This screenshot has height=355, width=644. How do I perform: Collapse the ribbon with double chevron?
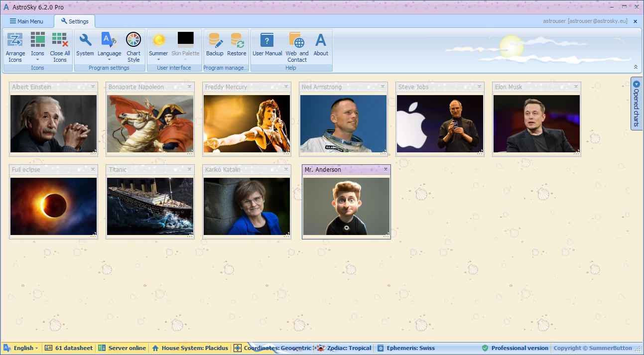(636, 67)
